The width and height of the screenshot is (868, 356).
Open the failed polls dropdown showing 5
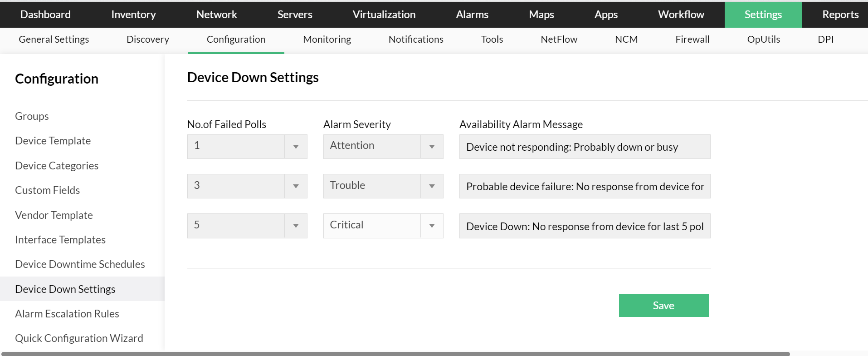point(247,226)
